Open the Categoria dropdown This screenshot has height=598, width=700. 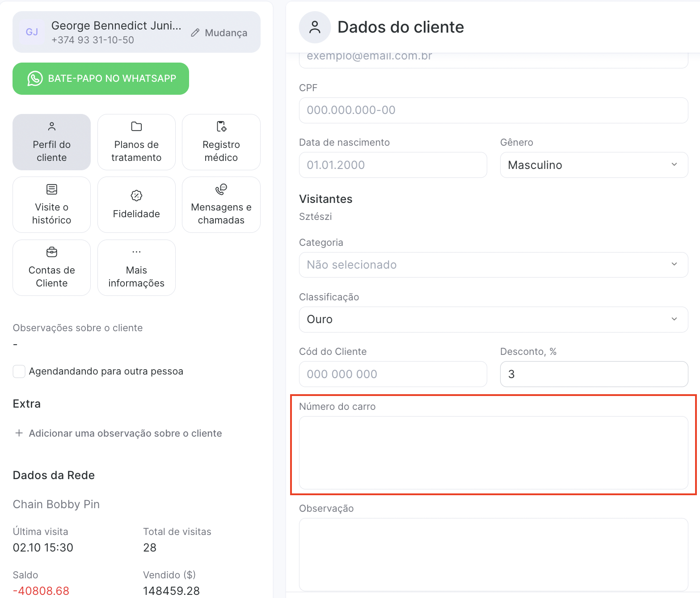click(x=493, y=265)
